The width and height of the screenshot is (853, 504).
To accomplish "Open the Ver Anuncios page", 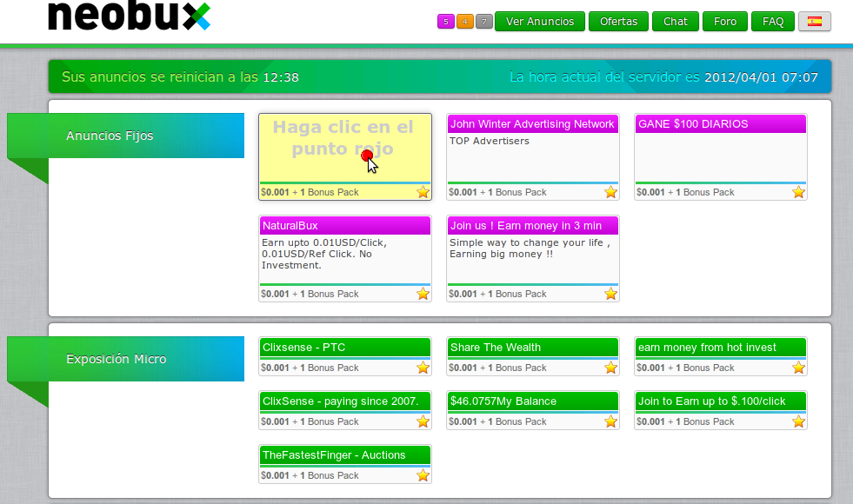I will point(540,21).
